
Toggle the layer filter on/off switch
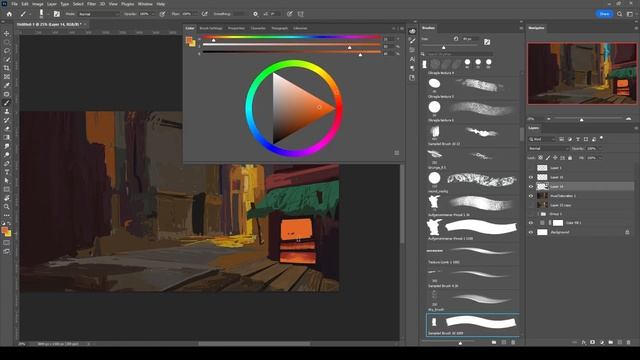point(601,139)
